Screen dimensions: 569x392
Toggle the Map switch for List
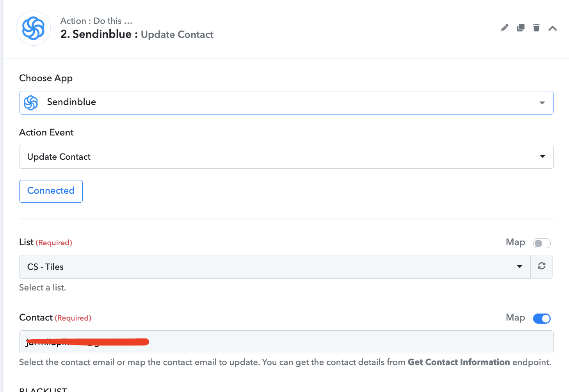542,243
